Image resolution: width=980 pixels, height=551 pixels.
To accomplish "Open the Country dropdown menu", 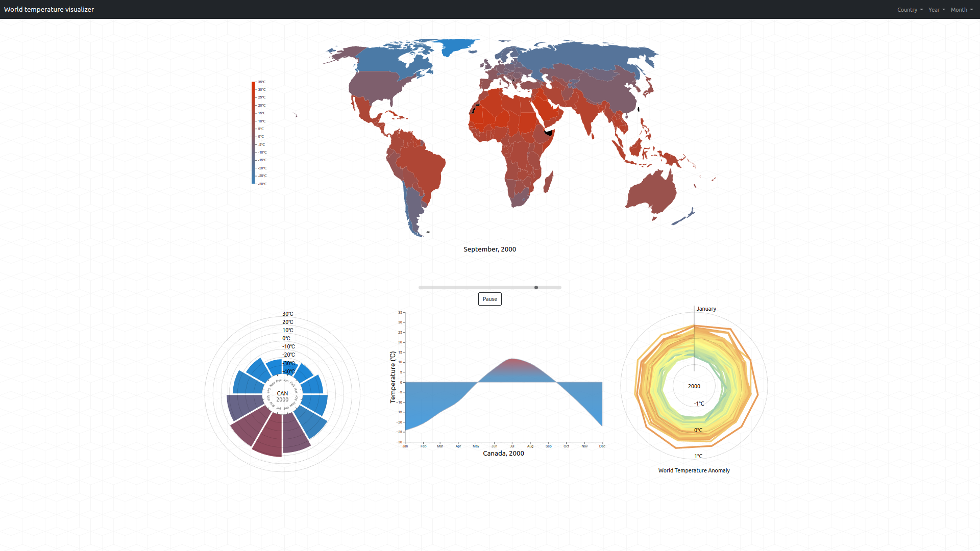I will (910, 10).
